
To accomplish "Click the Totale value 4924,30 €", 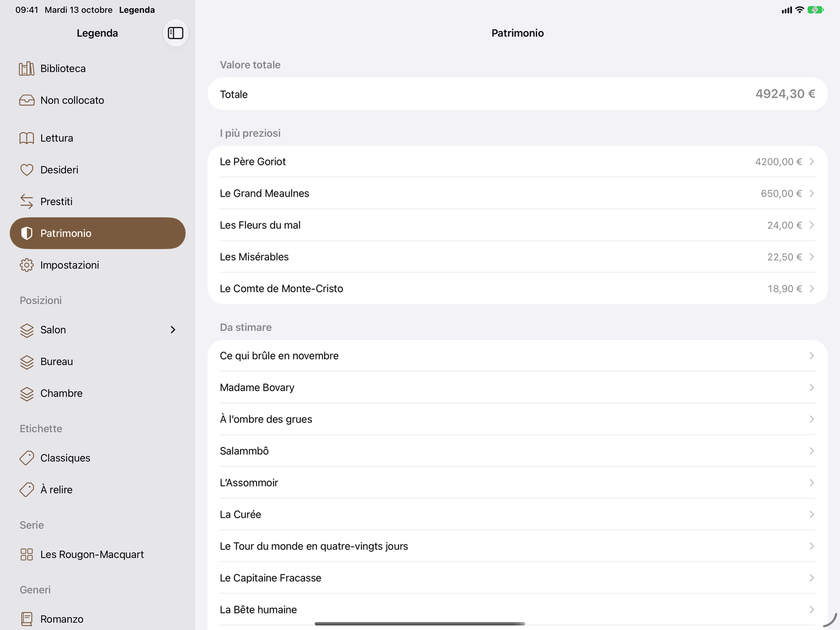I will (785, 94).
